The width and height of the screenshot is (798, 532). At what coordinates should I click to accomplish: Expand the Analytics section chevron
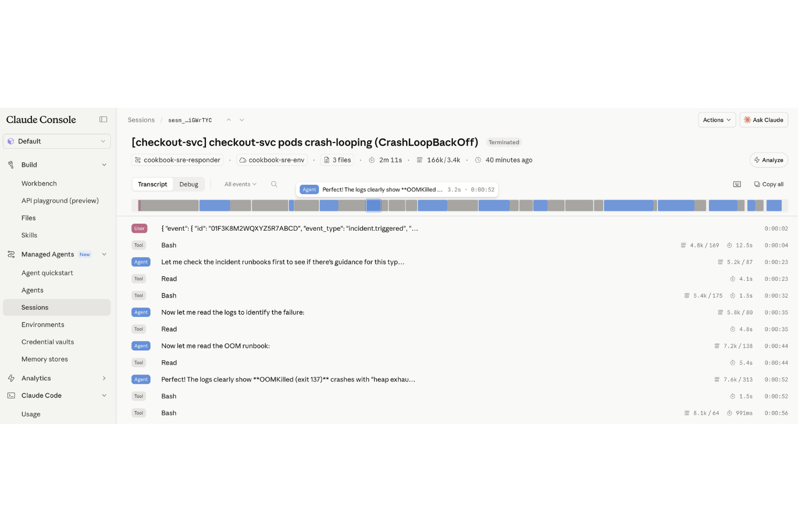coord(104,378)
